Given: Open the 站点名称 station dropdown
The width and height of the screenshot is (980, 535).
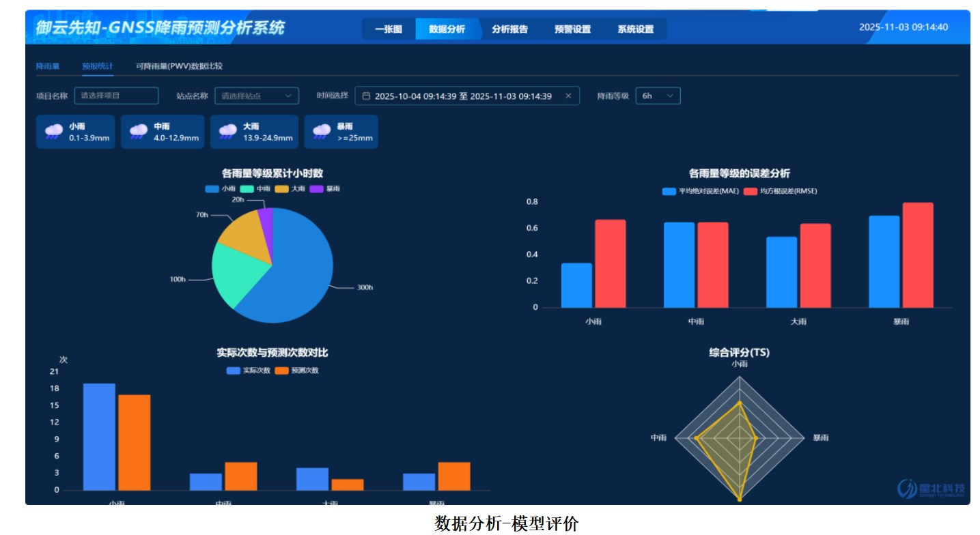Looking at the screenshot, I should point(257,96).
